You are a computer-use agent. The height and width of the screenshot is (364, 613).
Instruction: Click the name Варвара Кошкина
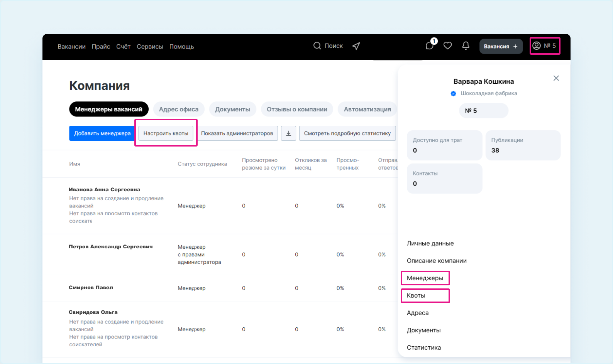pos(484,81)
